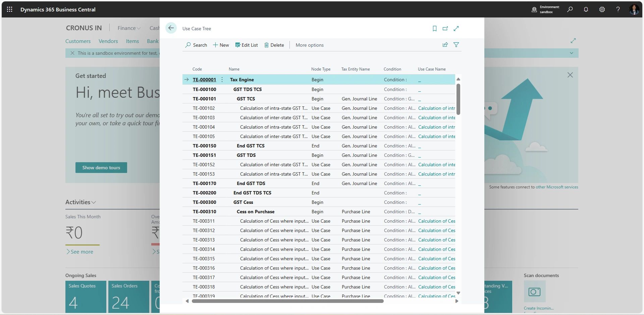Show more options for row TE-000001

(x=222, y=80)
